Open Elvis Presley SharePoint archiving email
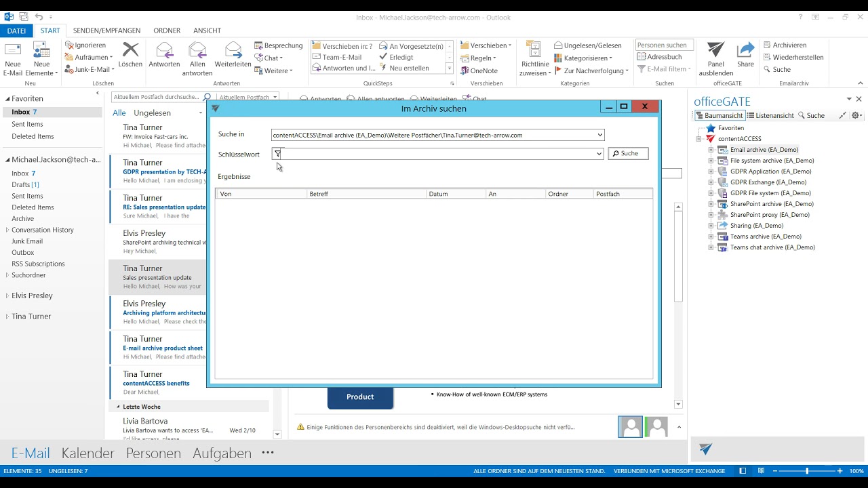868x488 pixels. (x=157, y=241)
